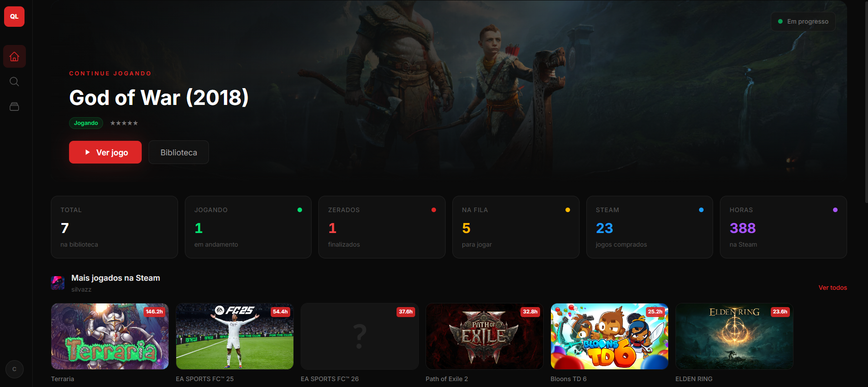The width and height of the screenshot is (868, 387).
Task: Click the silvazz Steam profile avatar
Action: pyautogui.click(x=58, y=283)
